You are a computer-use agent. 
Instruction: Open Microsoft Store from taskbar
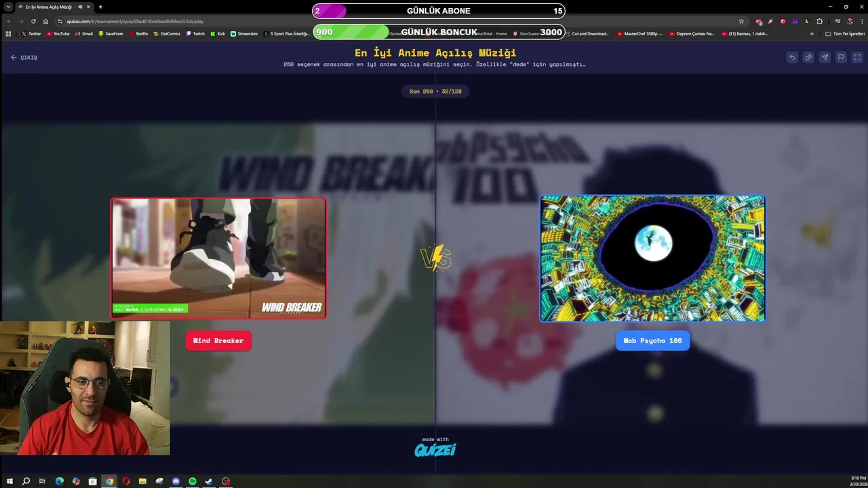pyautogui.click(x=92, y=481)
